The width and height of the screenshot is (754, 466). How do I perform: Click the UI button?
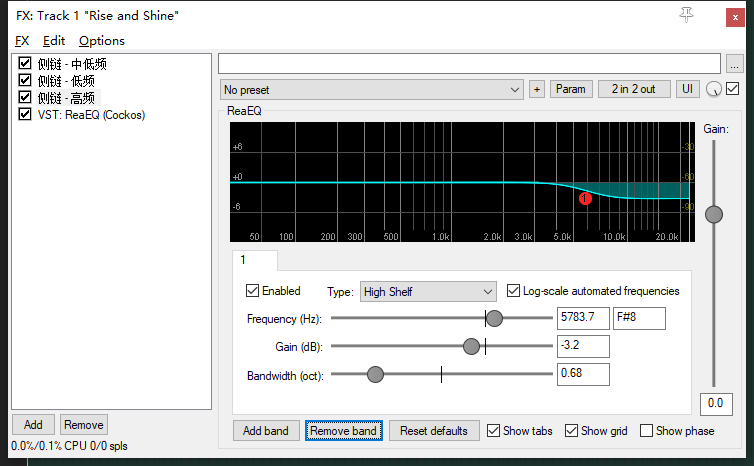coord(687,89)
